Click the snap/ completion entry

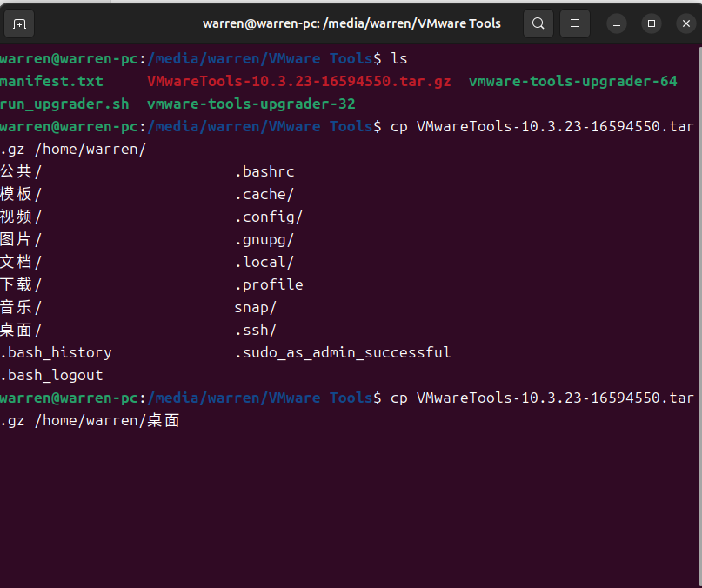coord(256,308)
